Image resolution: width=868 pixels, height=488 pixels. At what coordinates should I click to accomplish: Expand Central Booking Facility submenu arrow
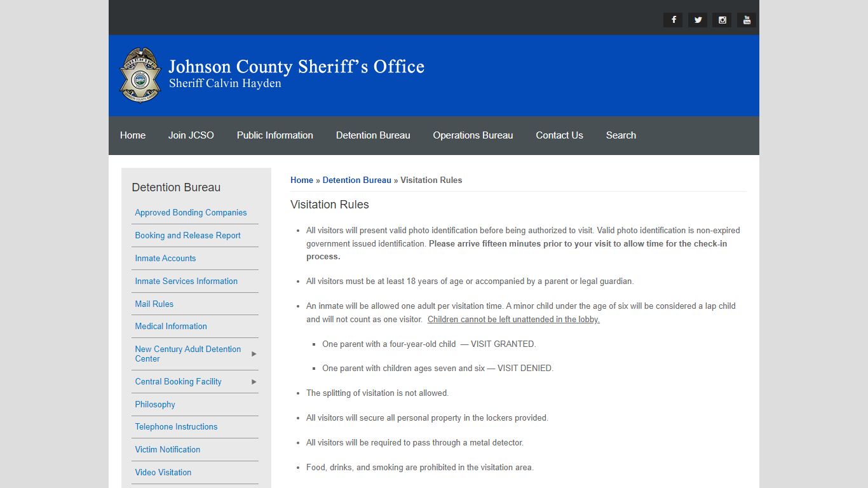(x=254, y=381)
